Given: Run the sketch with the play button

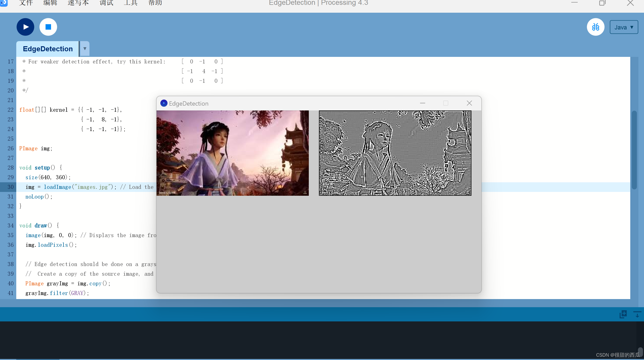Looking at the screenshot, I should pos(25,27).
